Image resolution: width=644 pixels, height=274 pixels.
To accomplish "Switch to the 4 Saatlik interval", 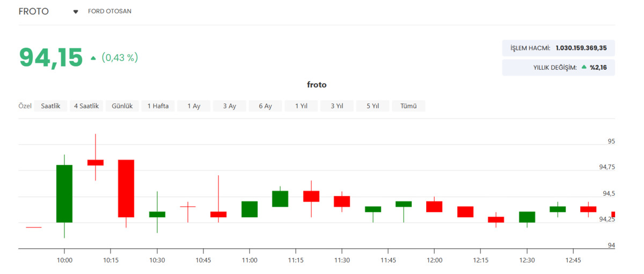I will coord(86,106).
